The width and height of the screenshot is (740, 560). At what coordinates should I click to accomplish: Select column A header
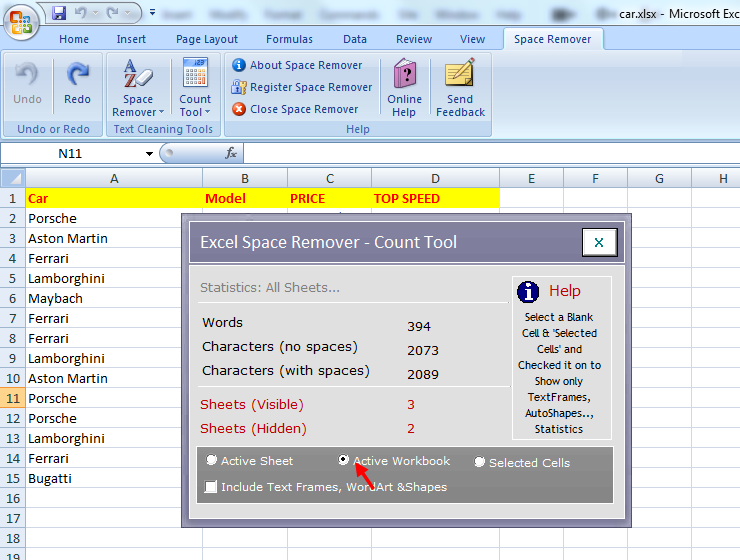[x=114, y=179]
